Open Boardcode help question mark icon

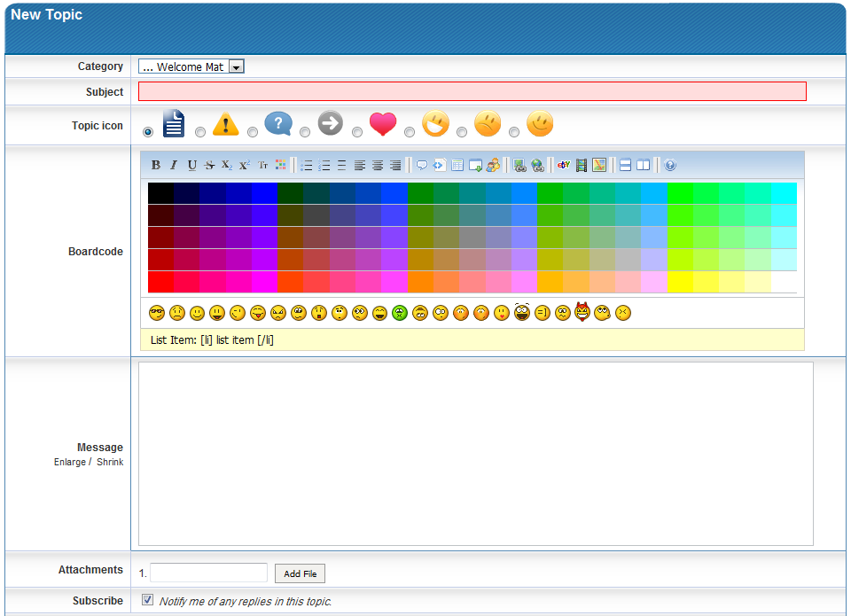pos(670,165)
